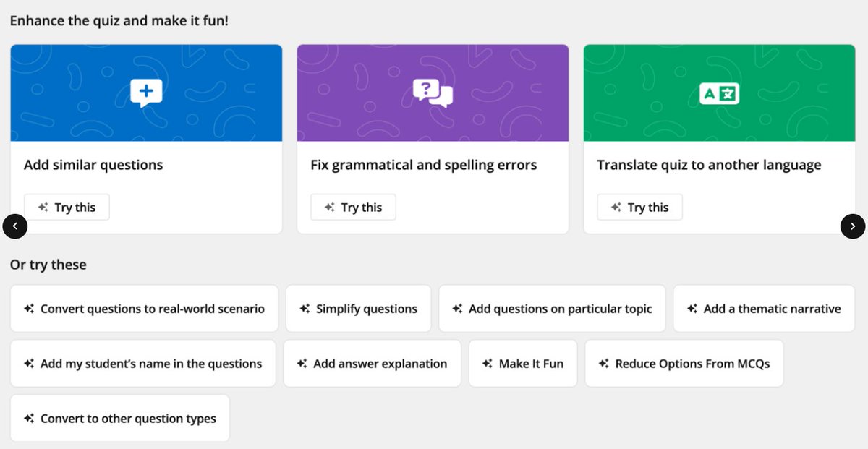Try this under Add similar questions

pos(67,208)
